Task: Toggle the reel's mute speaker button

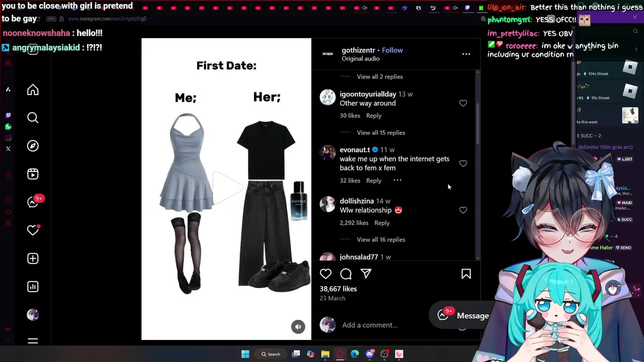Action: point(298,327)
